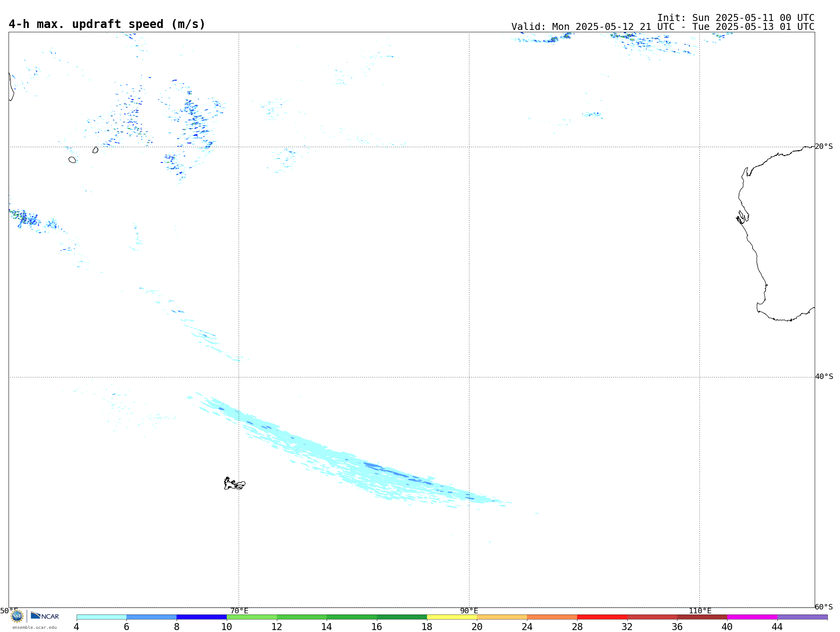Pick the green 14–16 m/s swatch
The image size is (840, 632).
(x=352, y=617)
